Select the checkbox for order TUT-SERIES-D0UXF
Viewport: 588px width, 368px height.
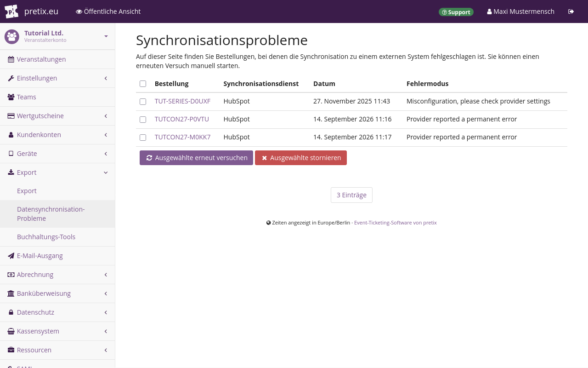[x=143, y=102]
